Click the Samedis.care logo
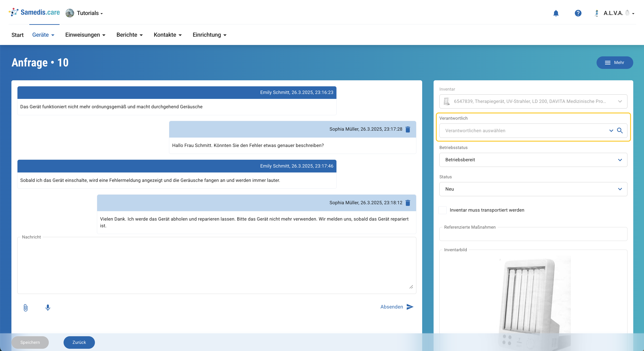This screenshot has height=351, width=644. click(x=34, y=12)
